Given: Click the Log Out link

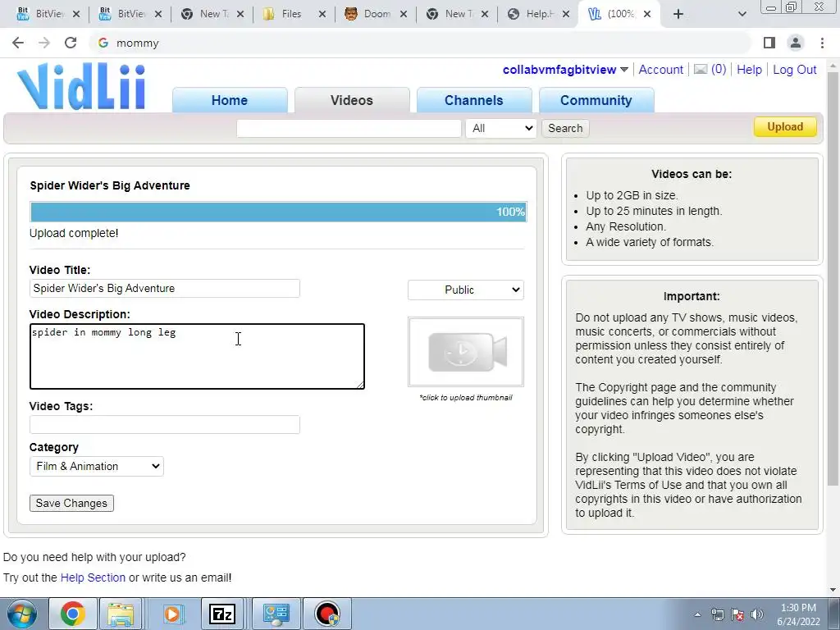Looking at the screenshot, I should click(794, 70).
